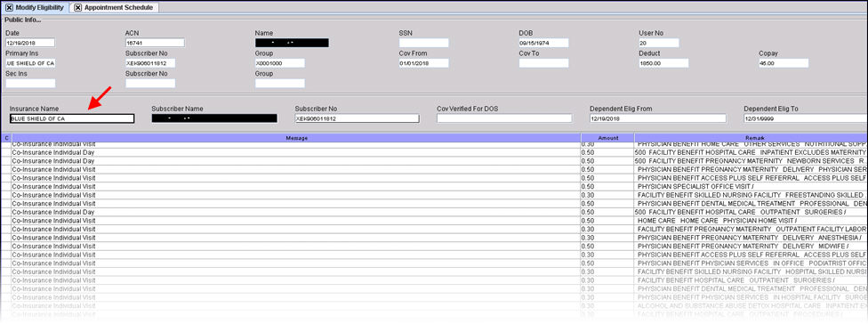Click the Copay field showing 45.00

pos(784,63)
